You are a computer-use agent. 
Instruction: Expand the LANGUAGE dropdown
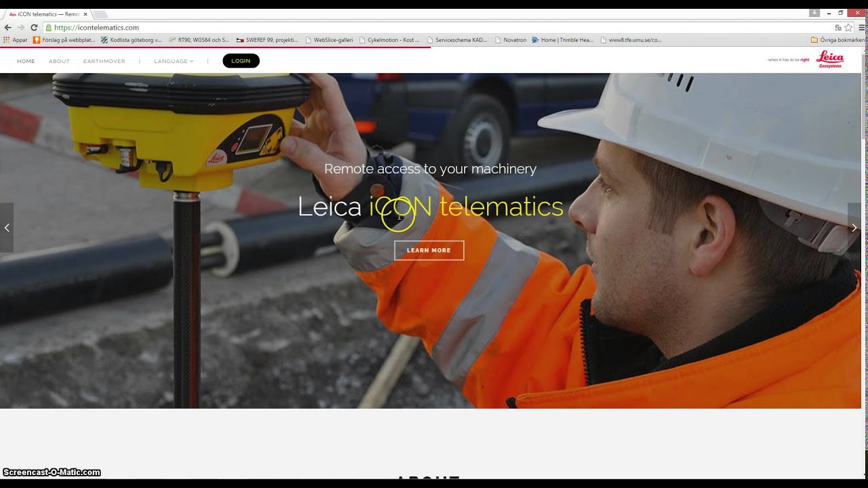tap(174, 61)
